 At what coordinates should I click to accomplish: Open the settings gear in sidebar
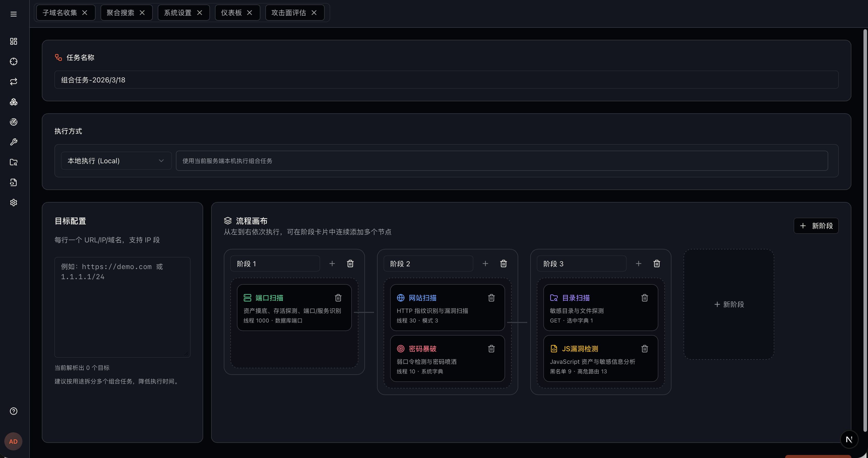13,202
